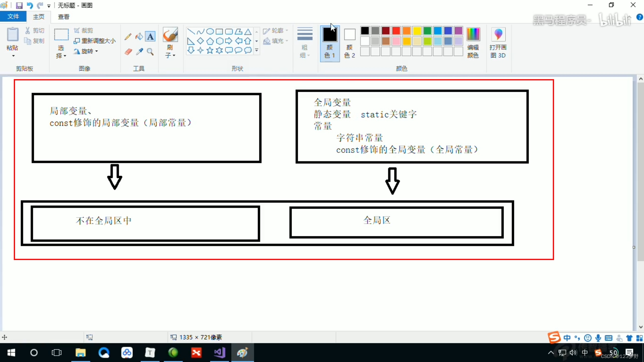Activate Color 2 background selector

[x=350, y=43]
